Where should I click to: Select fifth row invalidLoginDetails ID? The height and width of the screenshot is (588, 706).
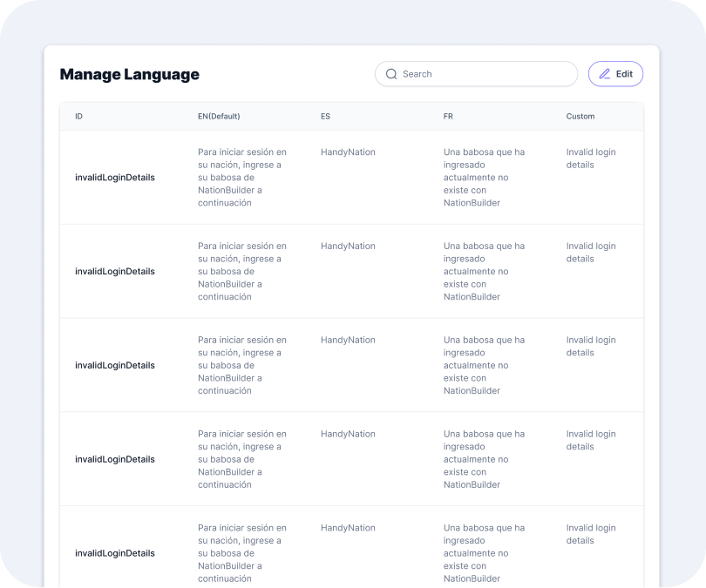[x=115, y=553]
